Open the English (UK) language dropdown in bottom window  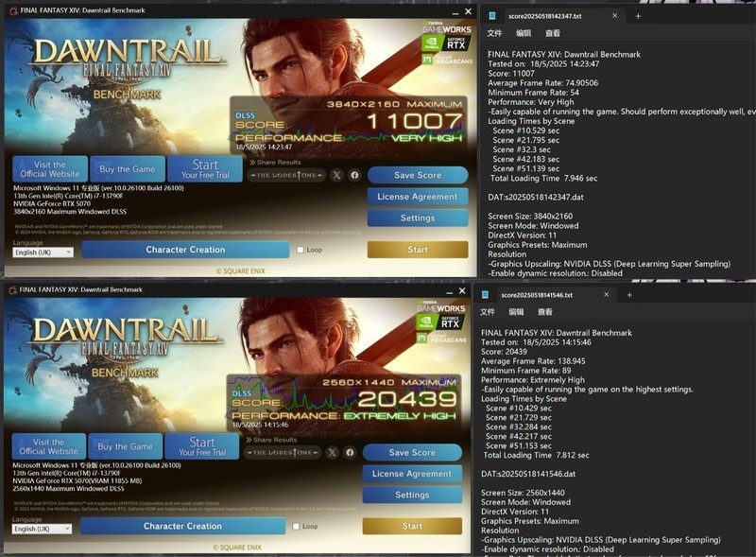pyautogui.click(x=42, y=529)
